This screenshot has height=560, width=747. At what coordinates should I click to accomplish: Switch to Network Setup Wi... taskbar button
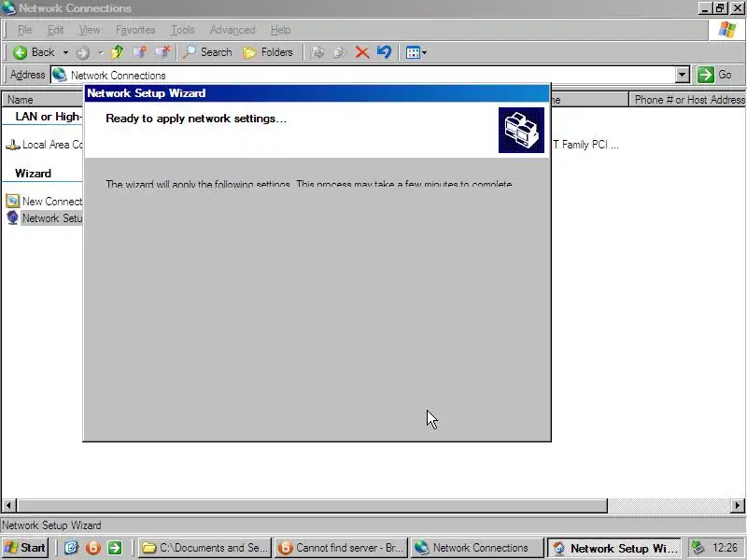615,548
